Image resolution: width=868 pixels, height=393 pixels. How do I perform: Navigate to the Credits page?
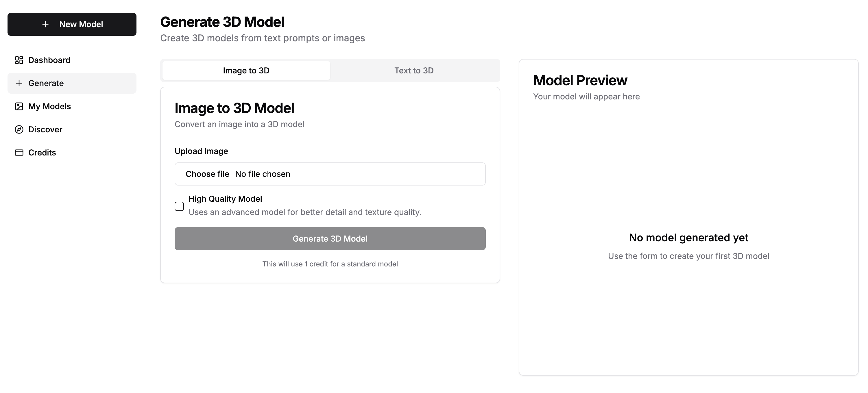[42, 153]
